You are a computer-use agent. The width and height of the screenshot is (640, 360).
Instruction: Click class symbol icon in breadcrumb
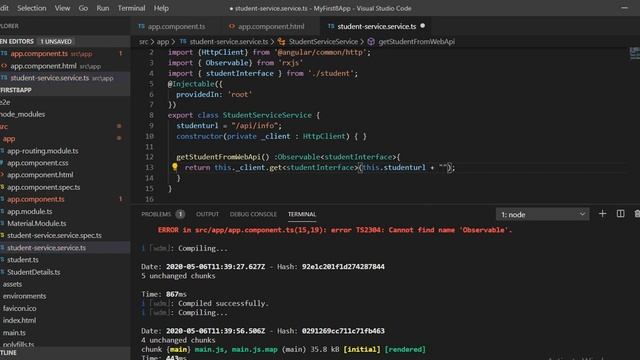coord(281,42)
